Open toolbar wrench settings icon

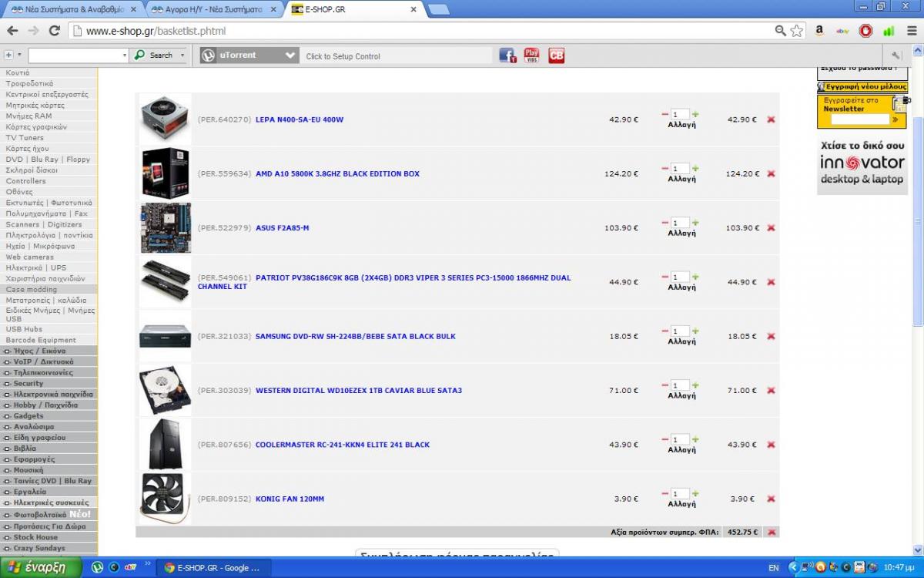(x=895, y=55)
